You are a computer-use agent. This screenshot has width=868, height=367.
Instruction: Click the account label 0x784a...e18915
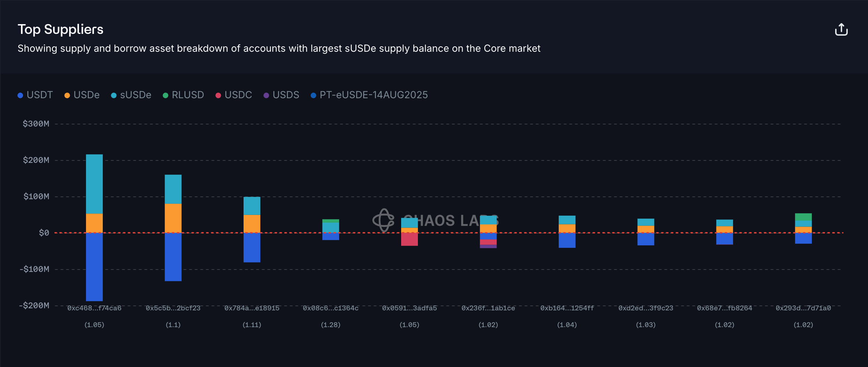click(252, 308)
